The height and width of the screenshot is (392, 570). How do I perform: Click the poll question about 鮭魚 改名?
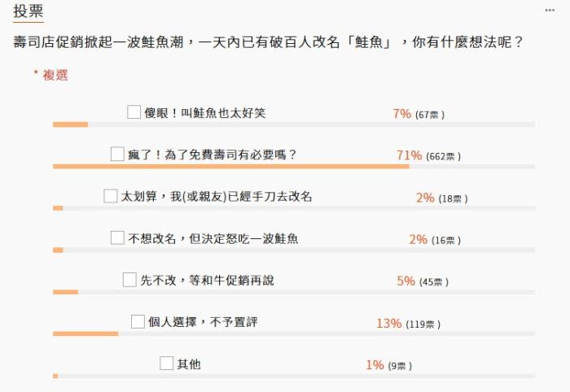[269, 41]
